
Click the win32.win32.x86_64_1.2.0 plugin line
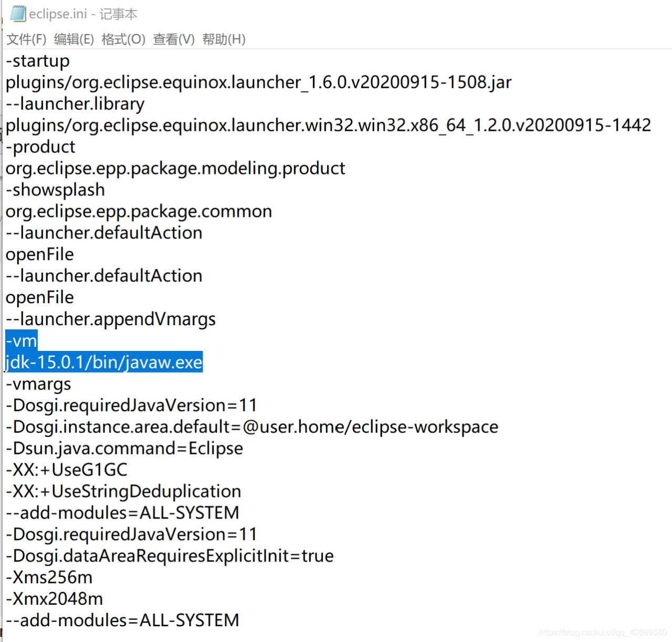(329, 126)
